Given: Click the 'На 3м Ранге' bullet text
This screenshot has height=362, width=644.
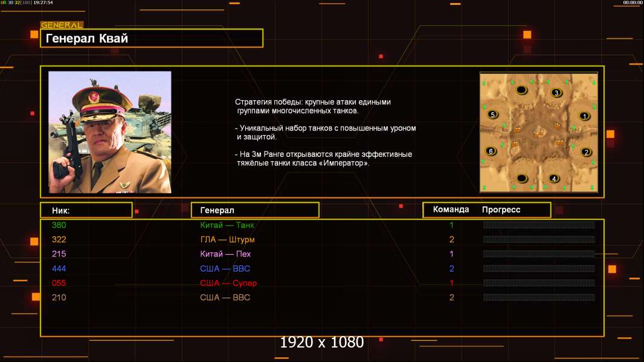Looking at the screenshot, I should click(324, 159).
